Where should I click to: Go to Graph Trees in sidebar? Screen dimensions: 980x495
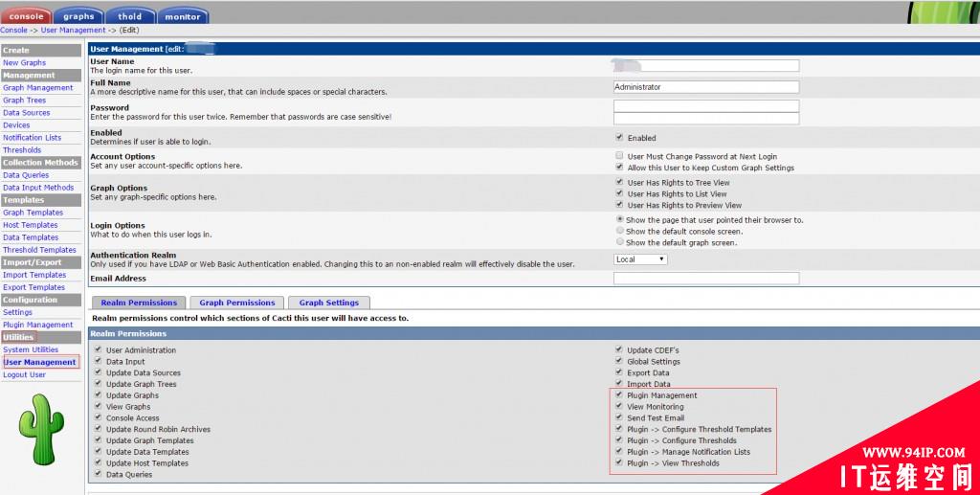tap(24, 100)
